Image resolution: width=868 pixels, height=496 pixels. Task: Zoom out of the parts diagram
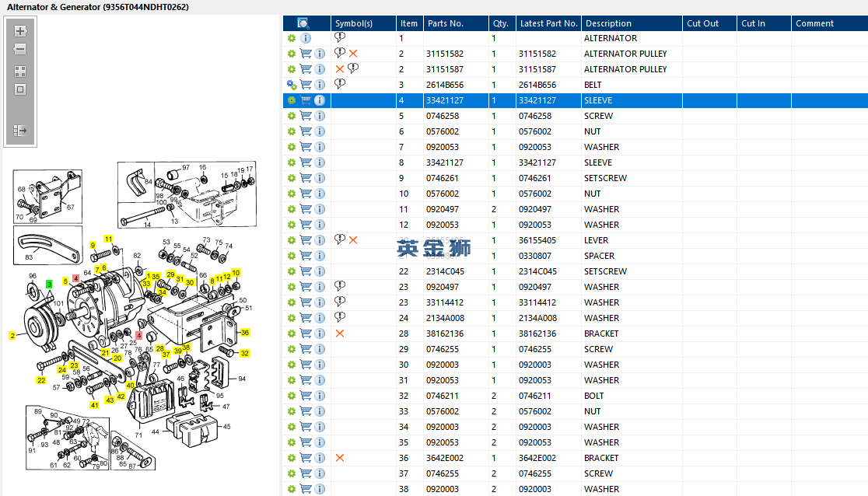pos(20,49)
